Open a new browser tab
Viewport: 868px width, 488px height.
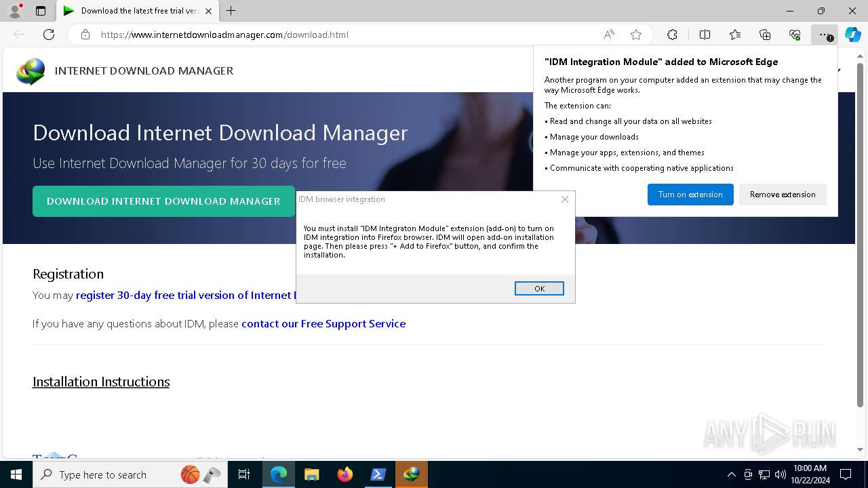(231, 11)
